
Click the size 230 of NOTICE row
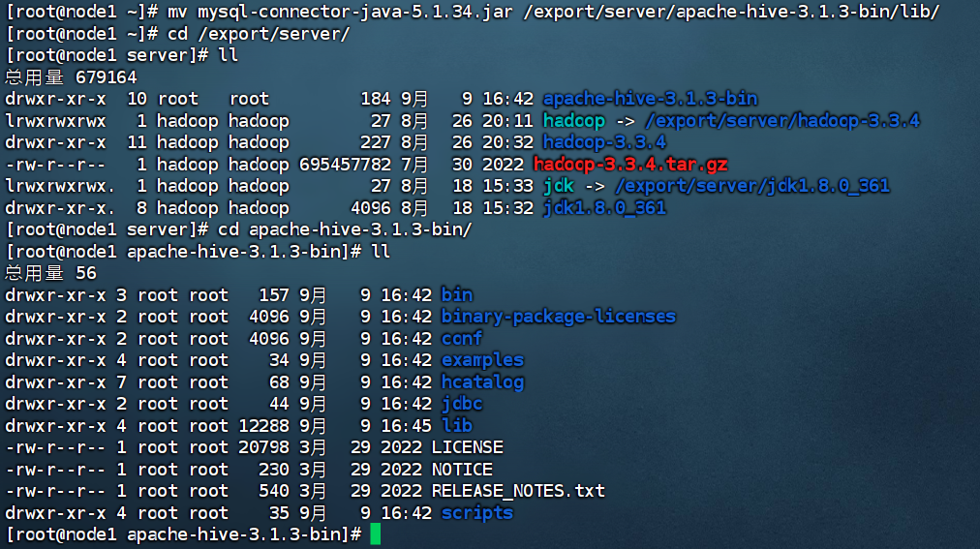pyautogui.click(x=274, y=470)
